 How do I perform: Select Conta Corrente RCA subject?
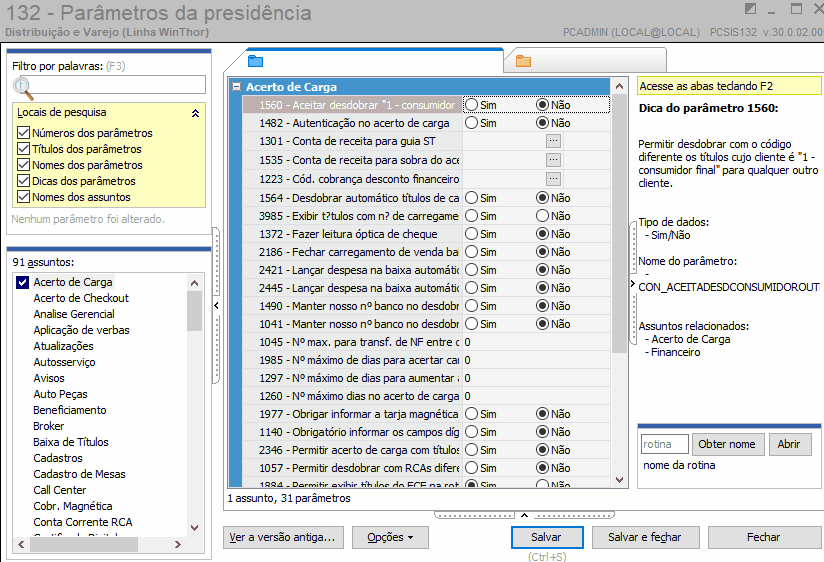coord(83,522)
